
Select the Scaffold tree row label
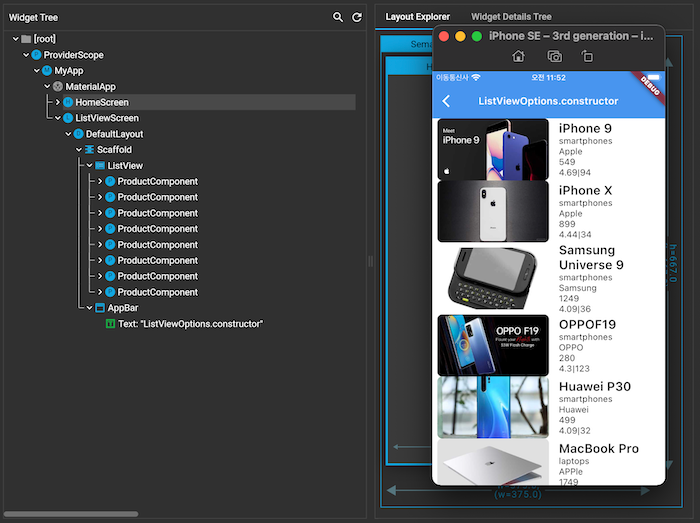point(114,149)
